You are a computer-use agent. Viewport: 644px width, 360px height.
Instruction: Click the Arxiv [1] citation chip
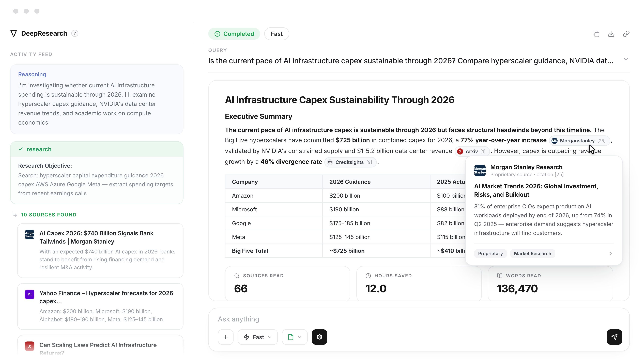(472, 151)
